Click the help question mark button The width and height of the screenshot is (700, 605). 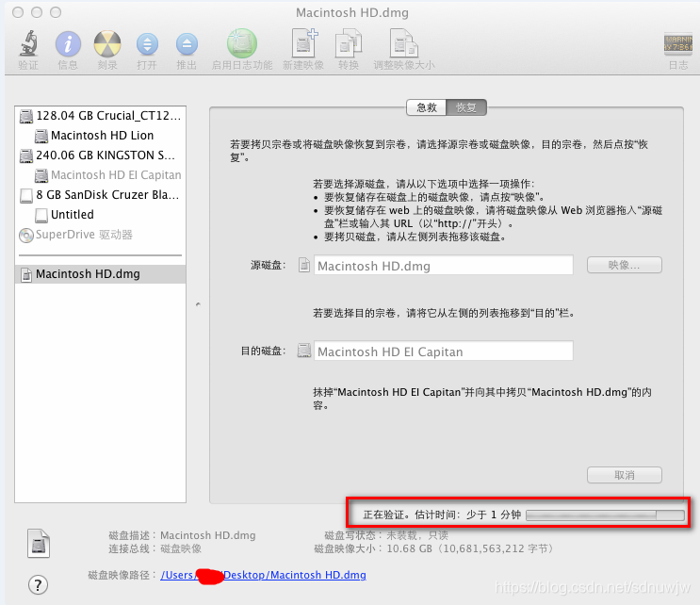point(38,584)
